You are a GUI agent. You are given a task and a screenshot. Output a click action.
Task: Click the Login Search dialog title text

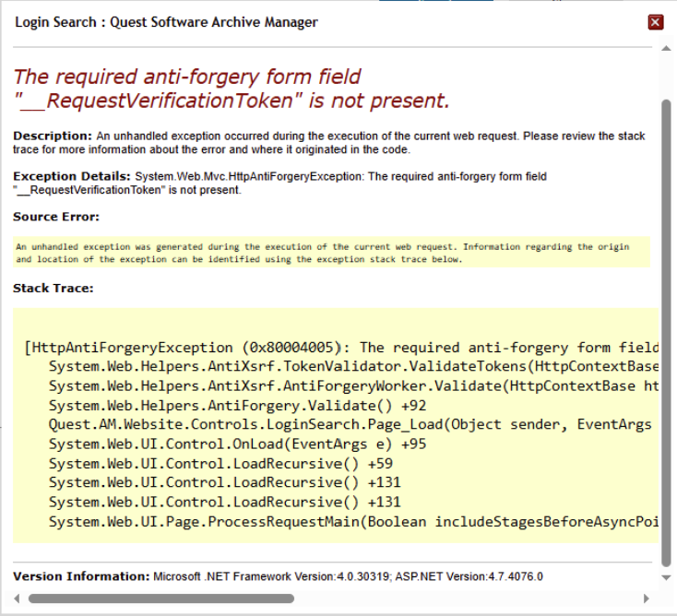pos(166,22)
